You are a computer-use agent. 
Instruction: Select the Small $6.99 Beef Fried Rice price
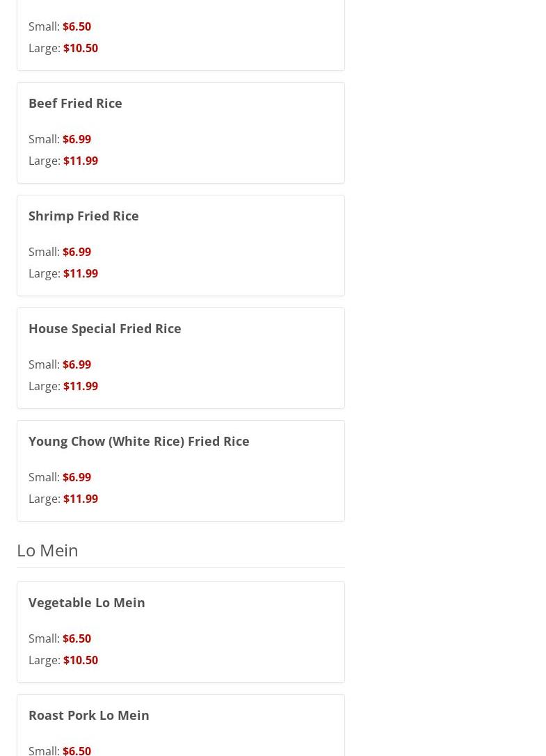(x=77, y=139)
